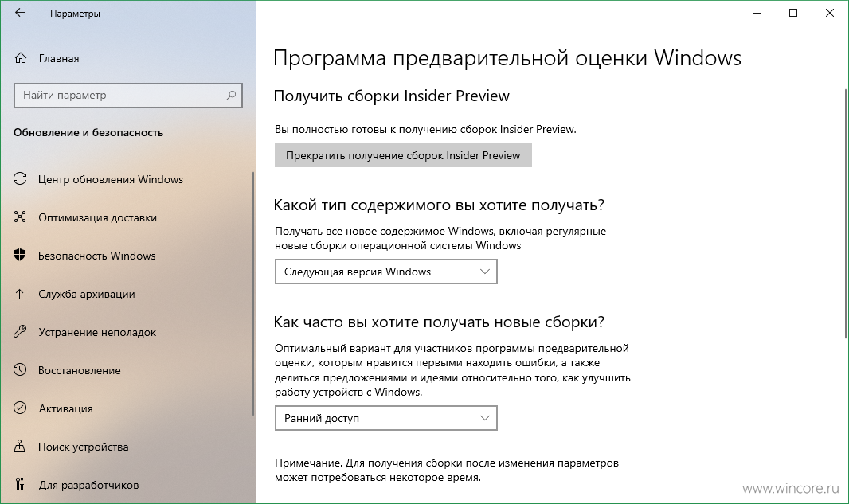The height and width of the screenshot is (504, 849).
Task: Maximize the Параметры window
Action: tap(793, 13)
